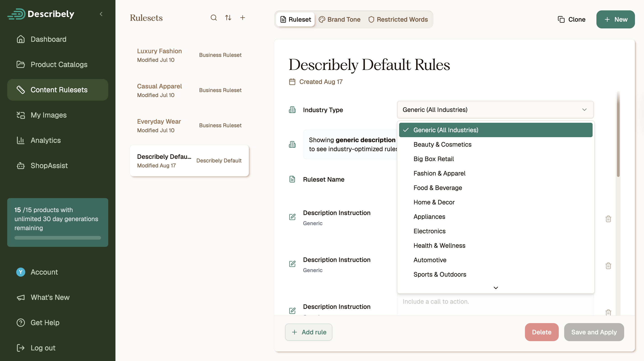Click the Get Help question icon

click(21, 323)
